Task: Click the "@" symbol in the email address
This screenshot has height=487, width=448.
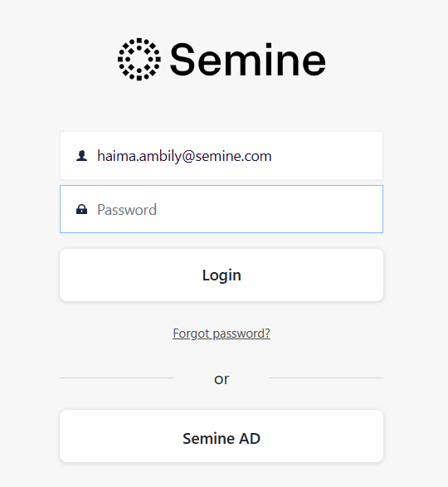Action: pos(188,156)
